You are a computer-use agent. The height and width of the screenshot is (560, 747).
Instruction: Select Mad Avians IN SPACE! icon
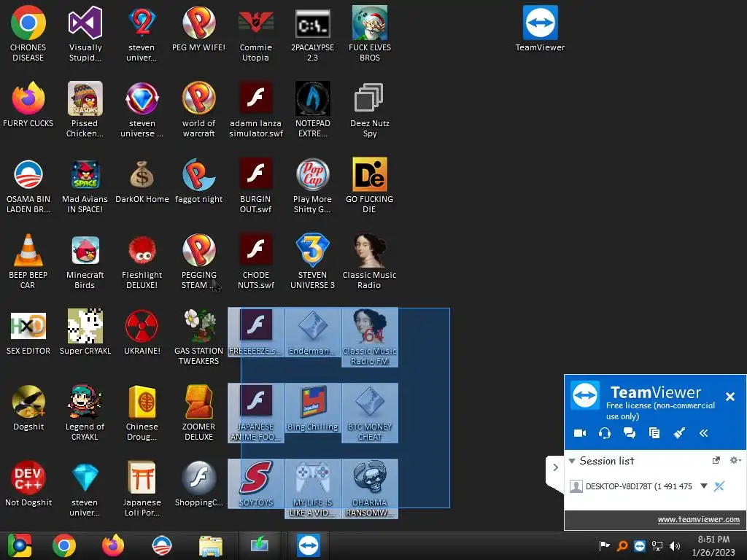(85, 185)
